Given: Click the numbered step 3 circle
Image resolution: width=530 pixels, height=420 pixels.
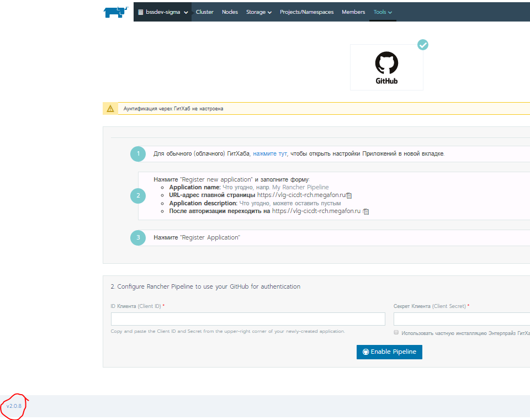Looking at the screenshot, I should (137, 237).
